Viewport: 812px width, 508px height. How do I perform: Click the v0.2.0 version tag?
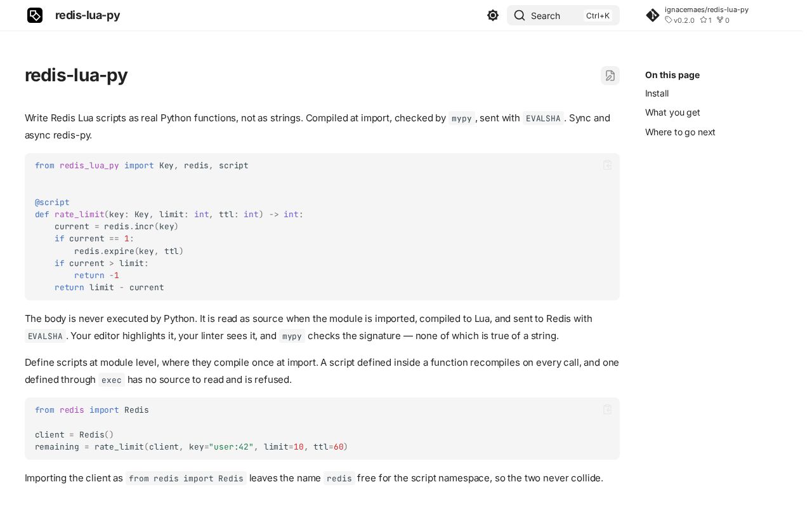point(679,20)
